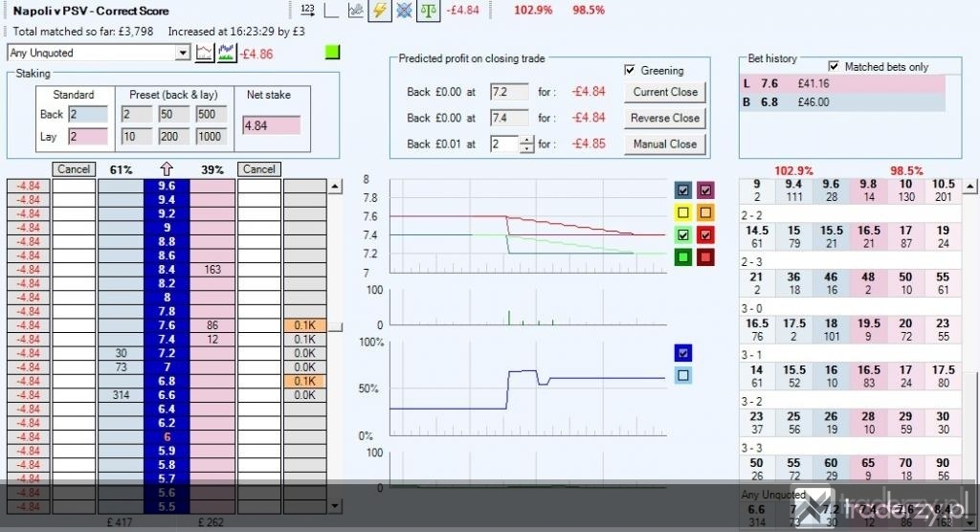
Task: Open multi-line chart icon beside selection dropdown
Action: [226, 54]
